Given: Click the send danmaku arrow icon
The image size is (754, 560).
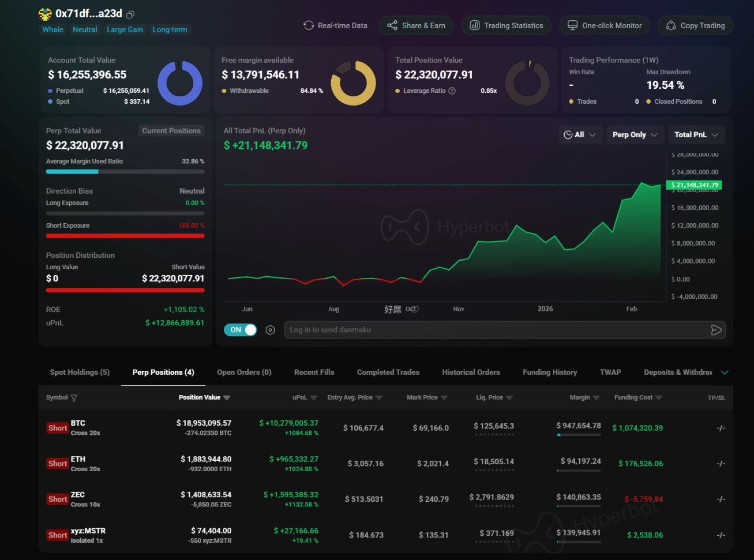Looking at the screenshot, I should pyautogui.click(x=716, y=330).
